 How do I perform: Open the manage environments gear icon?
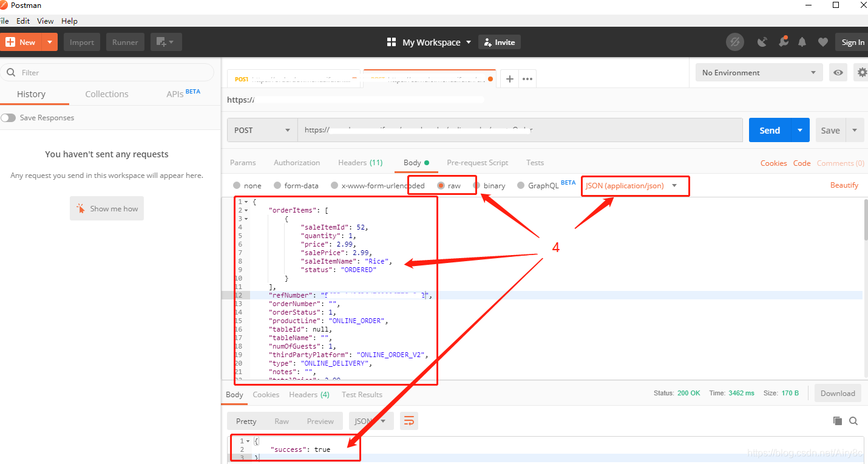(862, 72)
